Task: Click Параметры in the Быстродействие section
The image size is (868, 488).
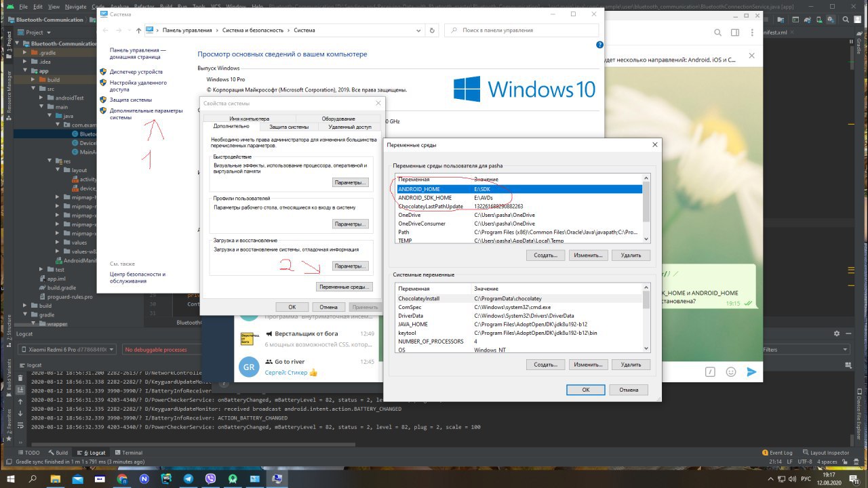Action: pyautogui.click(x=351, y=182)
